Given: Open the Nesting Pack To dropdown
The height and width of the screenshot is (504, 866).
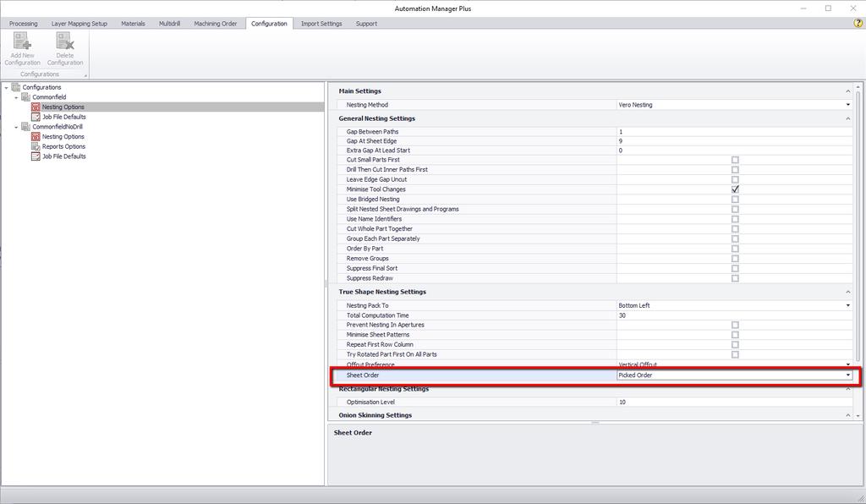Looking at the screenshot, I should click(x=847, y=306).
